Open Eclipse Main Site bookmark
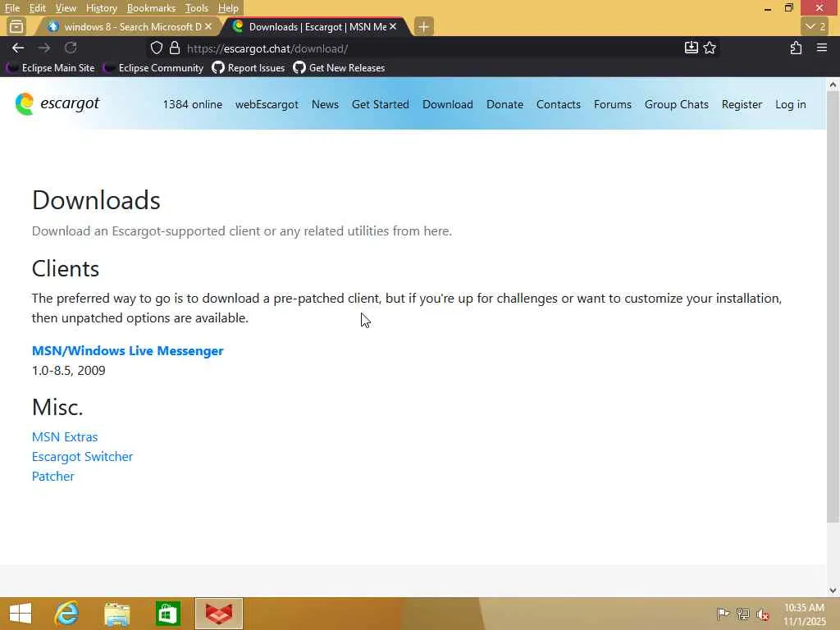 click(x=50, y=67)
